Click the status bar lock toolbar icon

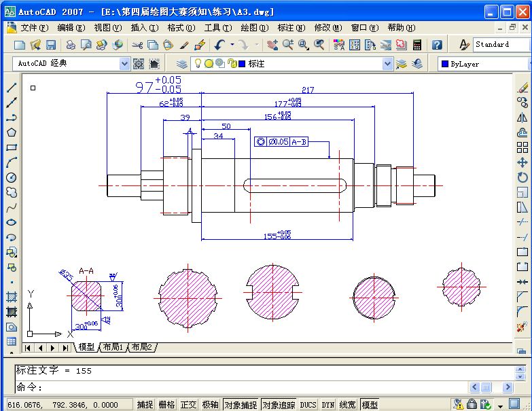click(472, 404)
